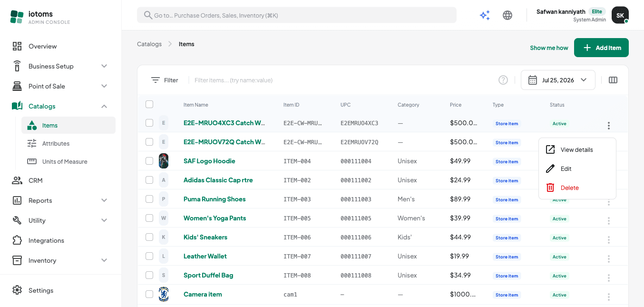Tick the Leather Wallet row checkbox
The height and width of the screenshot is (307, 644).
coord(149,256)
